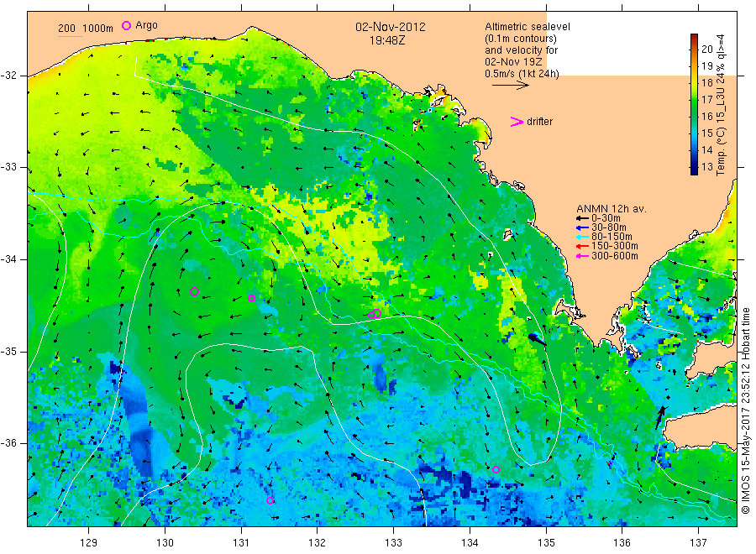Click the color bar tick label '16'
Image resolution: width=756 pixels, height=554 pixels.
coord(706,116)
